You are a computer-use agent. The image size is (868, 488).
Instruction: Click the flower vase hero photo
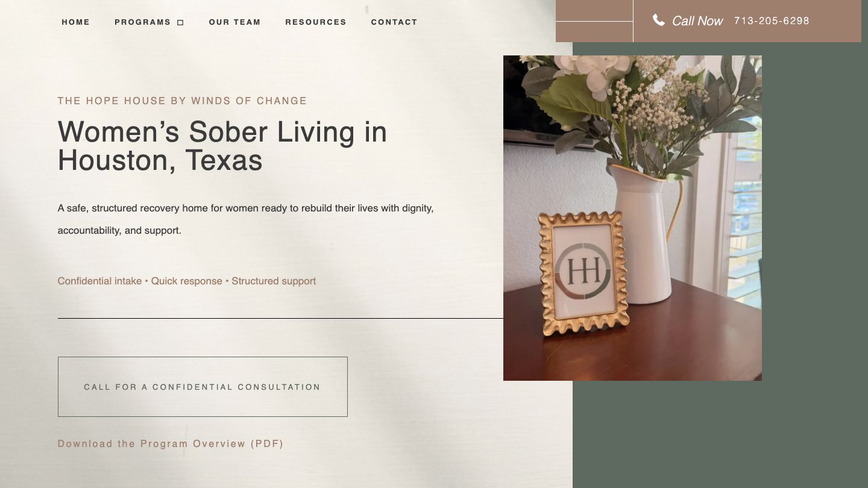click(632, 218)
